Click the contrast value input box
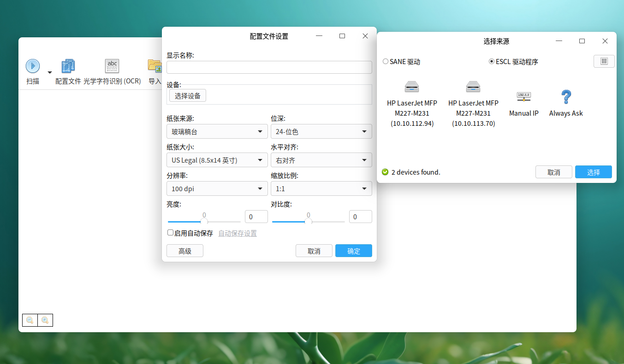 [x=361, y=217]
